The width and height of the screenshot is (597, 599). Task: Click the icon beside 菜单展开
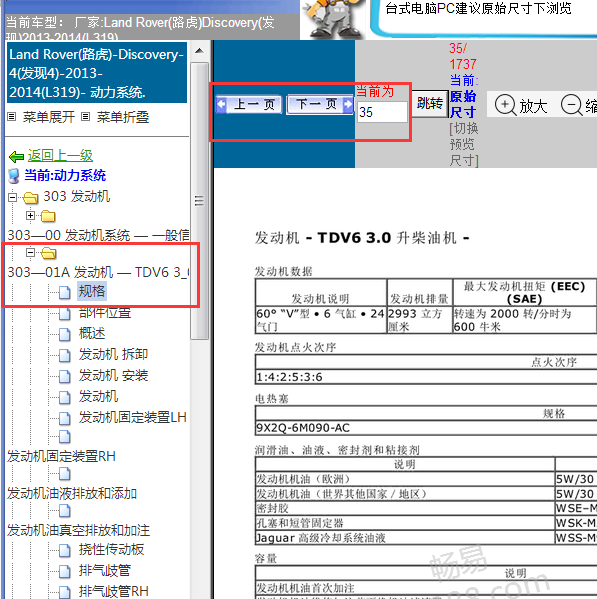[12, 117]
